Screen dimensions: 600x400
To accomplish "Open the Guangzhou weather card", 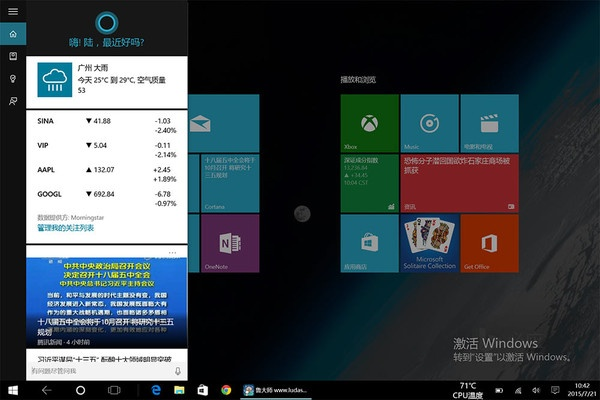I will click(109, 80).
